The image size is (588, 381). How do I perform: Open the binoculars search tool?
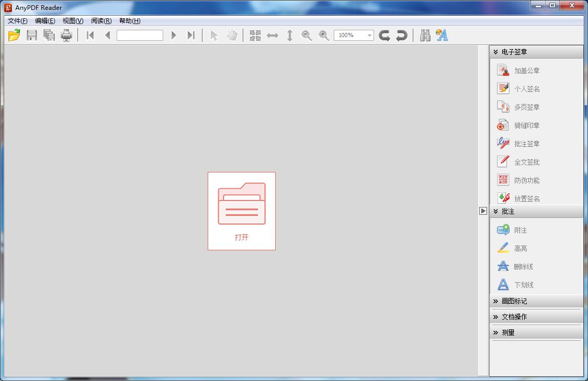pyautogui.click(x=426, y=35)
